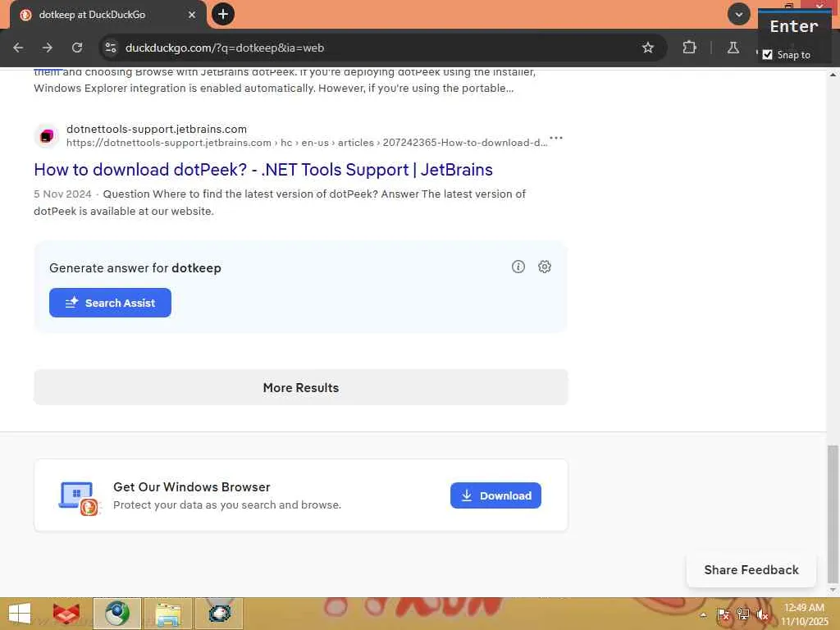Open Share Feedback button

tap(751, 570)
